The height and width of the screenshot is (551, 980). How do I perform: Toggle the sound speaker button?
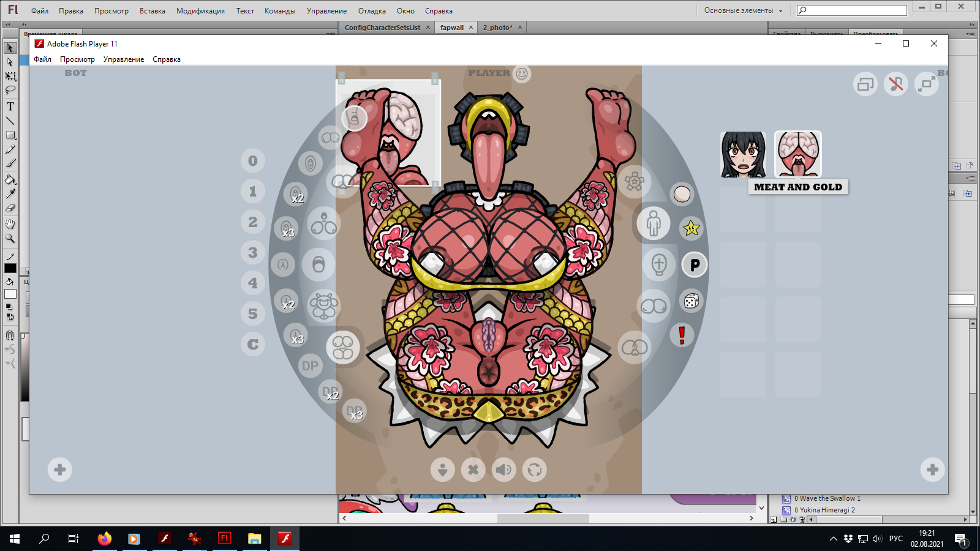(x=504, y=470)
